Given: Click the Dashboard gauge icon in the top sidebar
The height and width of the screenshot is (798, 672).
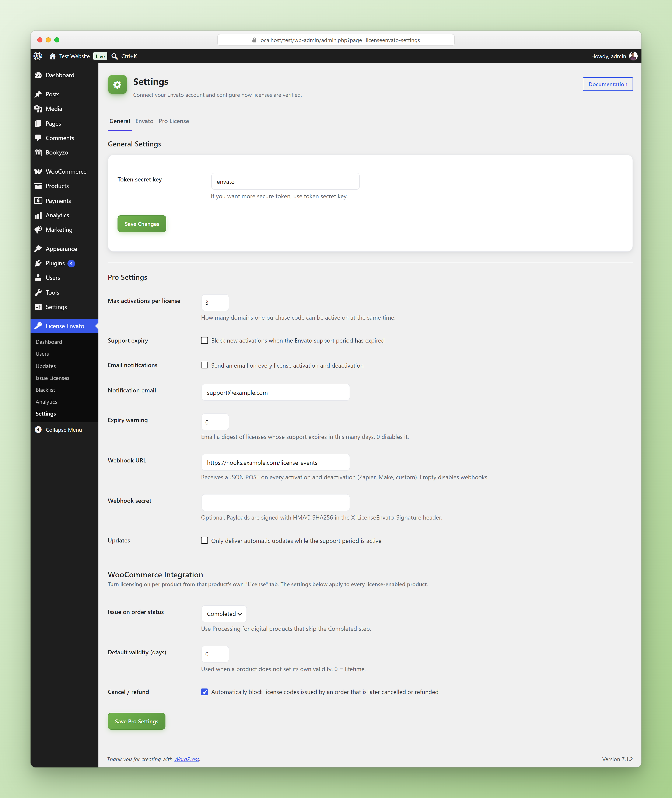Looking at the screenshot, I should pos(38,75).
